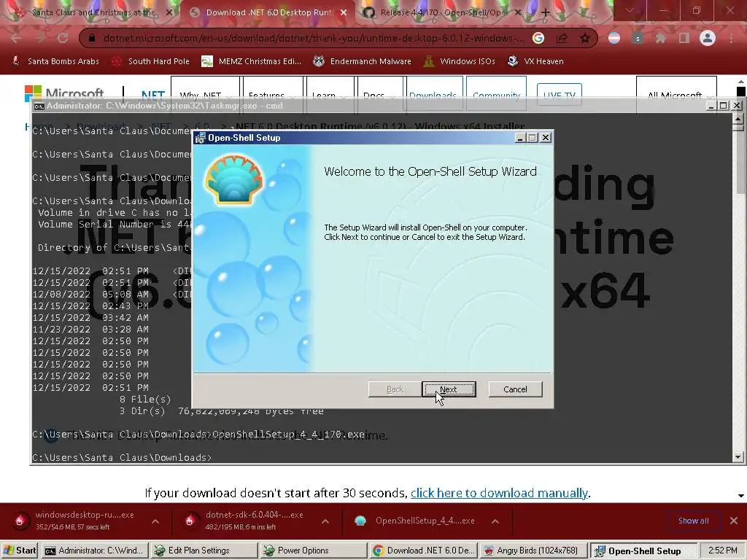The width and height of the screenshot is (747, 560).
Task: Open the Downloads nav item on .NET site
Action: (433, 94)
